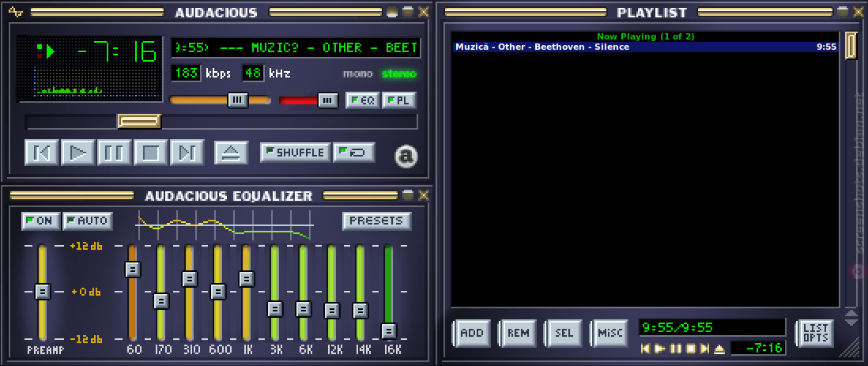Open the LIST OPTS menu
This screenshot has height=366, width=868.
pyautogui.click(x=815, y=334)
